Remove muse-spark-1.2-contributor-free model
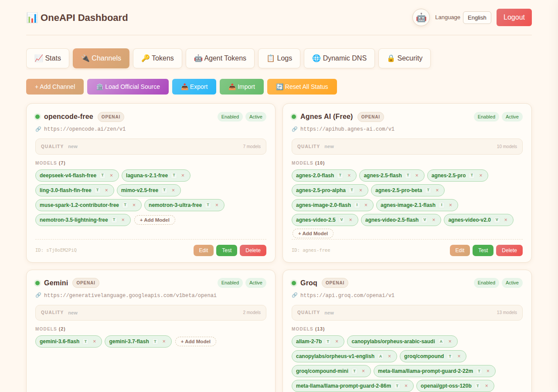558x392 pixels. 134,205
